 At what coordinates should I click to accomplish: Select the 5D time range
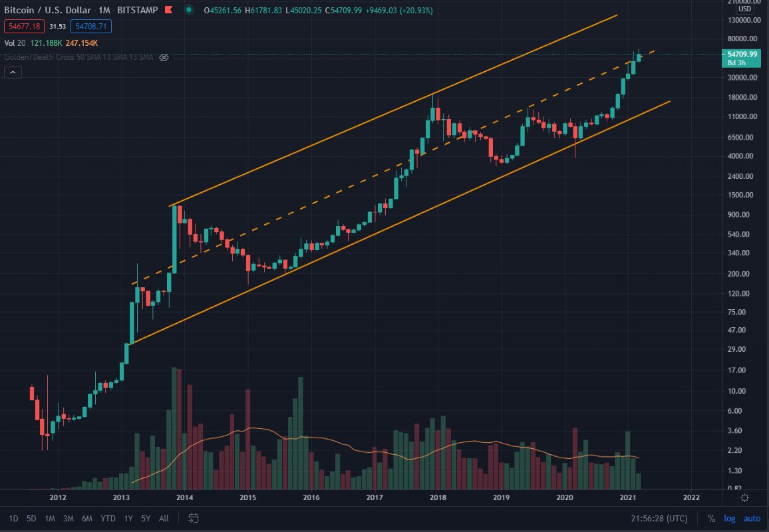click(31, 518)
